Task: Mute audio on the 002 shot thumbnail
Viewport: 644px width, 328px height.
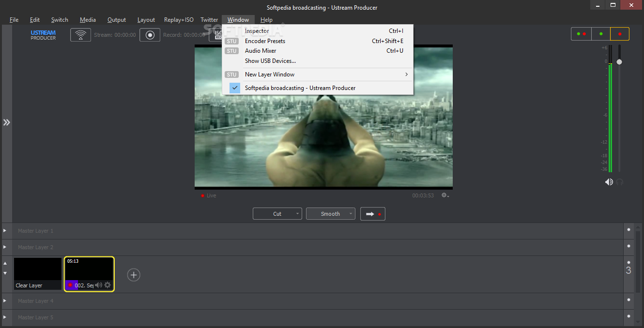Action: point(98,285)
